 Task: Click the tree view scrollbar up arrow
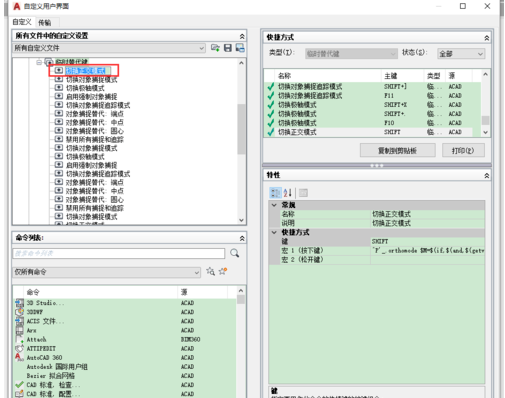coord(241,63)
